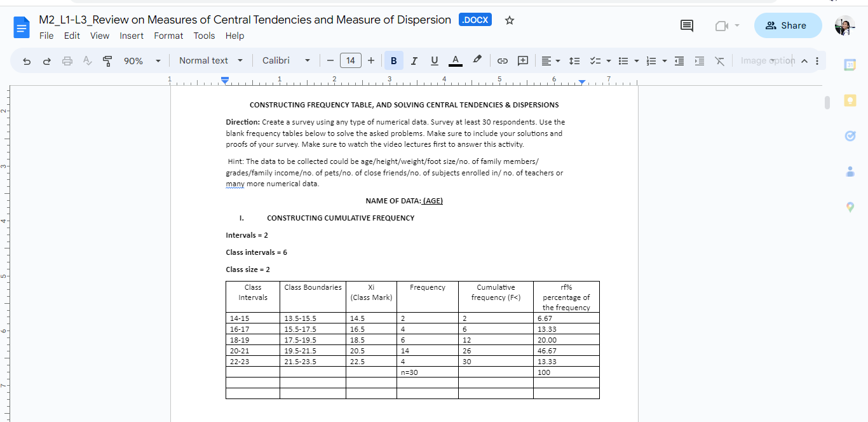Decrease the paragraph indent
This screenshot has width=868, height=422.
[x=679, y=61]
